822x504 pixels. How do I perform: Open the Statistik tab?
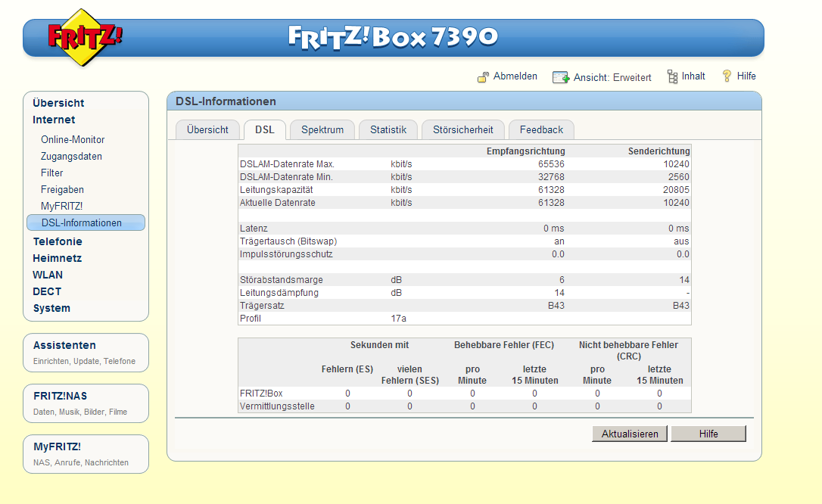pyautogui.click(x=388, y=130)
